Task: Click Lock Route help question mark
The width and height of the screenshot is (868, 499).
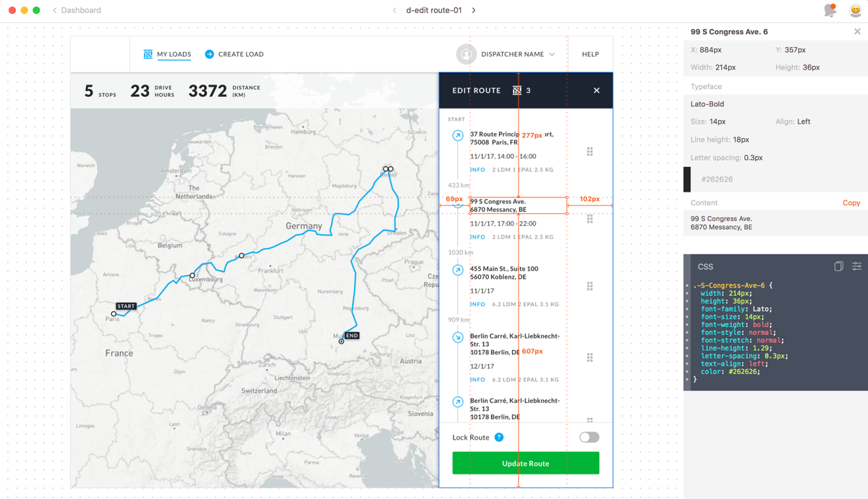Action: tap(499, 438)
